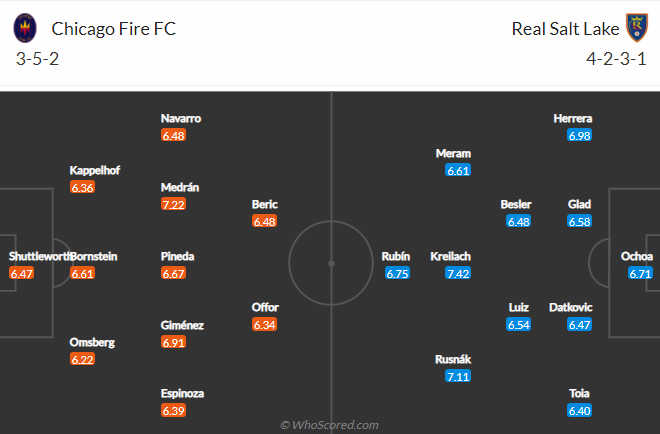Click the Chicago Fire FC crest logo
660x434 pixels.
point(25,28)
